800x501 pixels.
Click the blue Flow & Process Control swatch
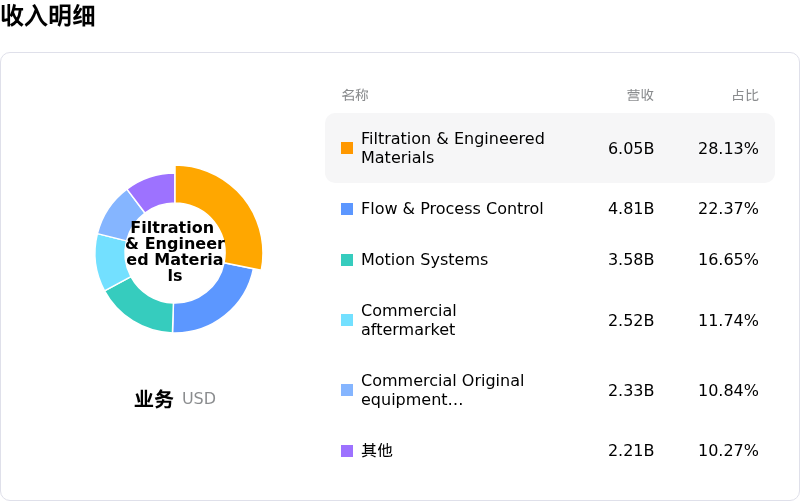pyautogui.click(x=347, y=209)
